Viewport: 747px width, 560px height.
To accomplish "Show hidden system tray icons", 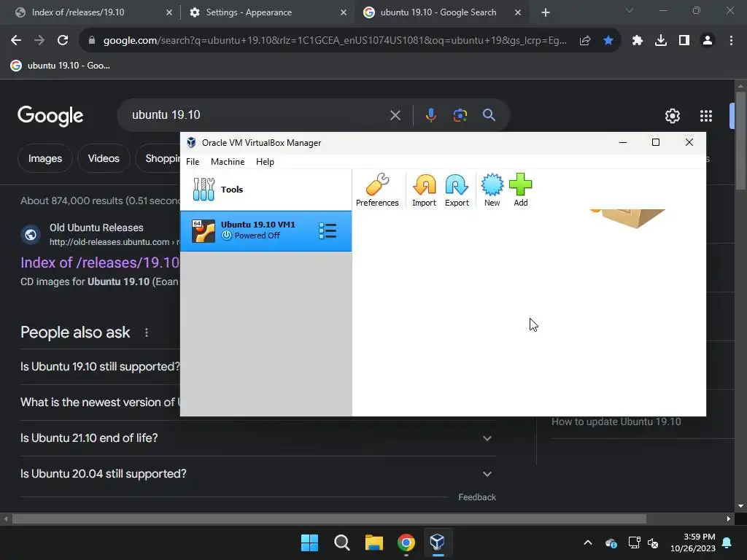I will click(x=587, y=542).
